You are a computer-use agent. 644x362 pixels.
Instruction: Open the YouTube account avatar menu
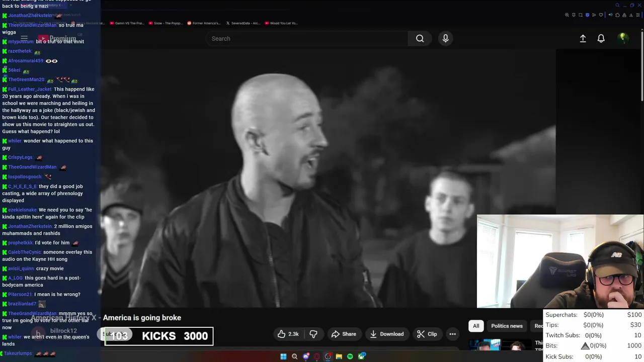click(x=623, y=38)
